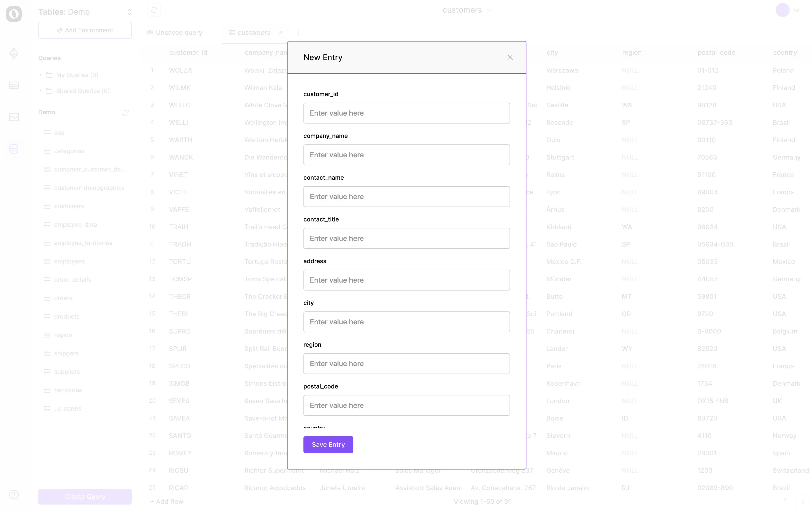Click the top refresh query icon
The image size is (812, 511).
tap(154, 10)
